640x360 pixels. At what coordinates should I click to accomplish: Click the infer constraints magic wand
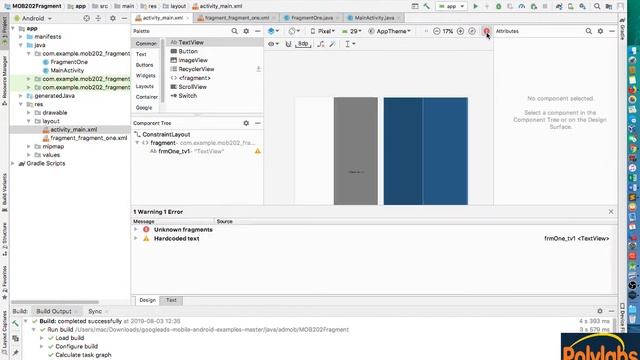333,44
